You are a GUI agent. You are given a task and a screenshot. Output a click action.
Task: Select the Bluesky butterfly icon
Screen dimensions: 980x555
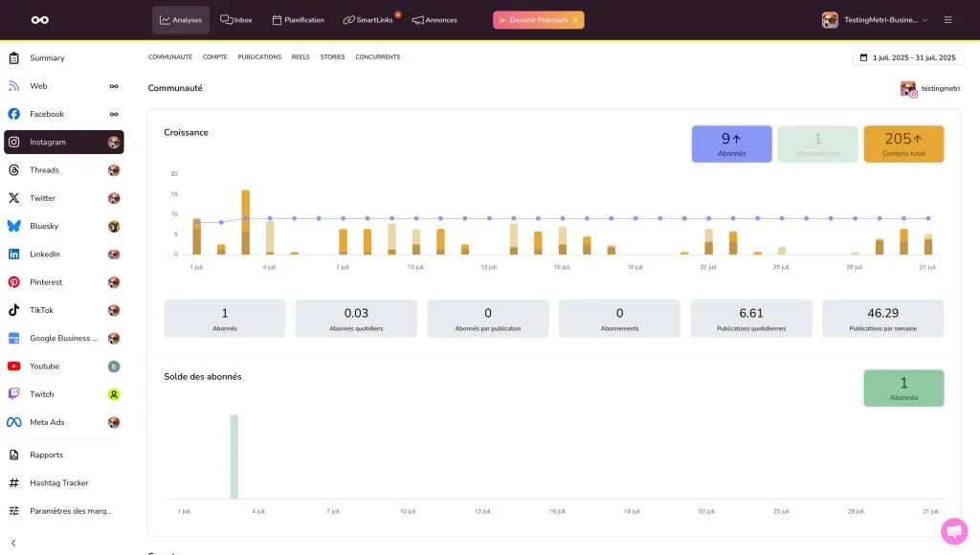point(14,226)
